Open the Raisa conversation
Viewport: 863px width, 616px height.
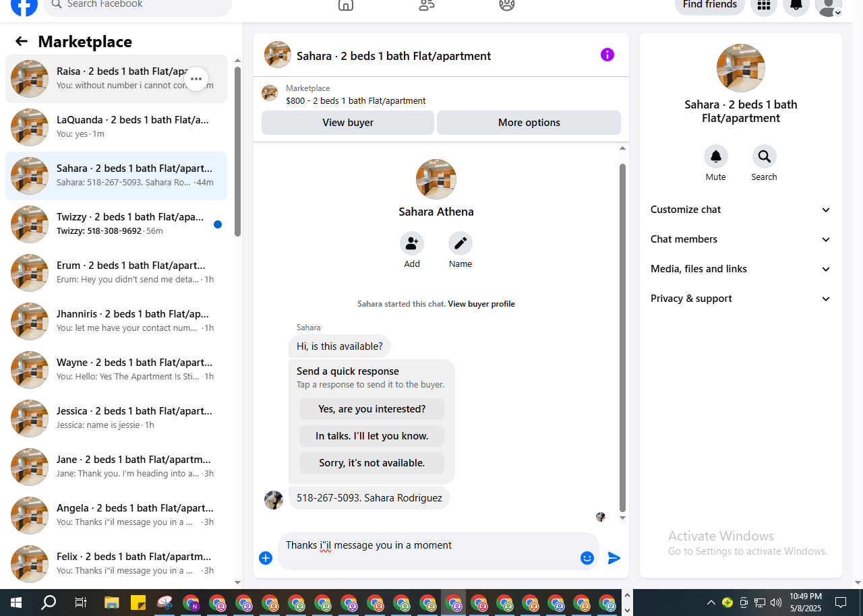tap(116, 79)
